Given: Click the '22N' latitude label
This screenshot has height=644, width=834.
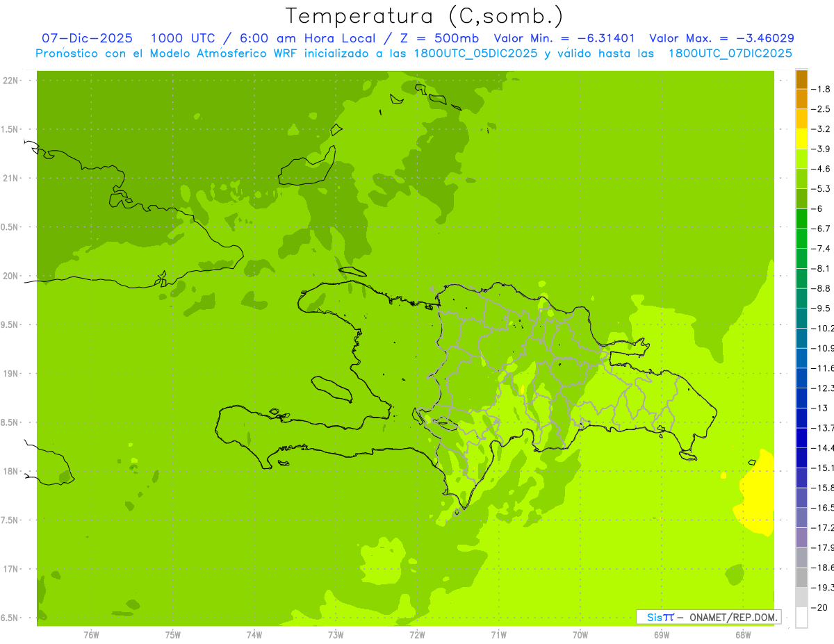Looking at the screenshot, I should [10, 81].
